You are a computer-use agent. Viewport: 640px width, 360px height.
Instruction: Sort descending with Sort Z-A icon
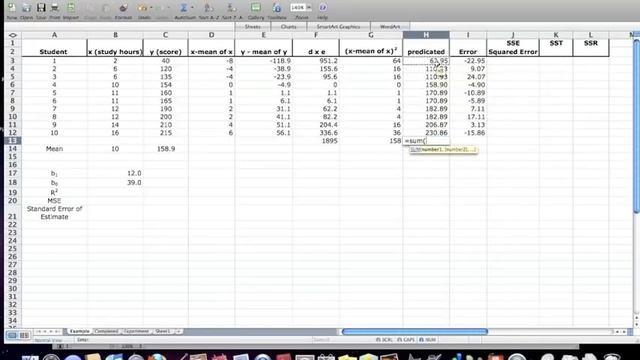231,8
